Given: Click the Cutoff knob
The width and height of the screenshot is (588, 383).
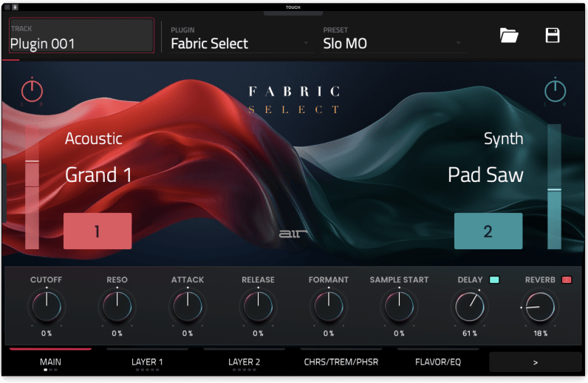Looking at the screenshot, I should point(46,306).
